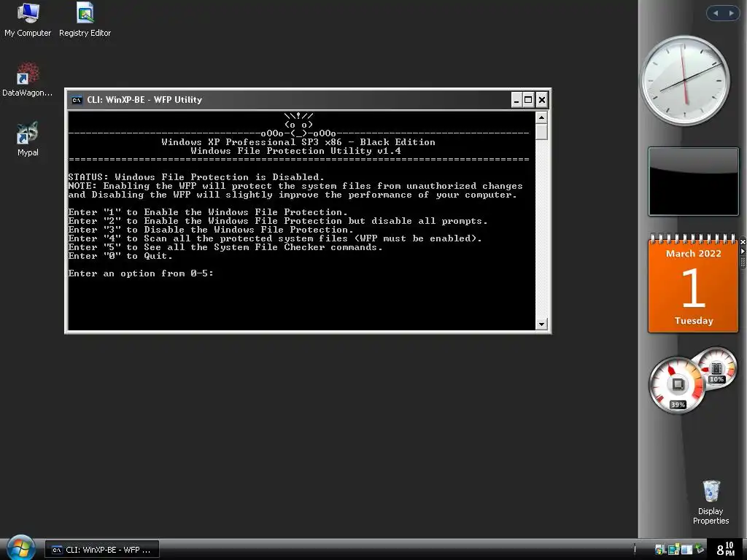Select the Mypal browser desktop icon
The width and height of the screenshot is (747, 560).
point(28,139)
